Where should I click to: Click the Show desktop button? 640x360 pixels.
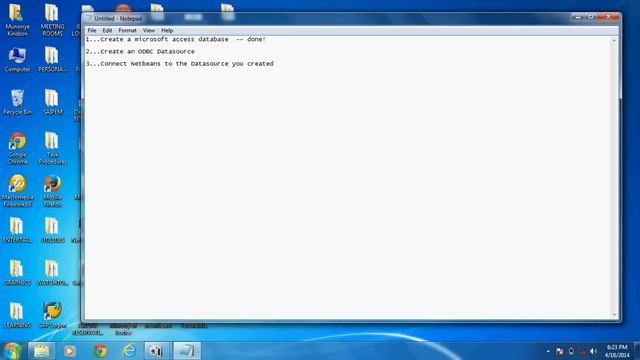637,351
